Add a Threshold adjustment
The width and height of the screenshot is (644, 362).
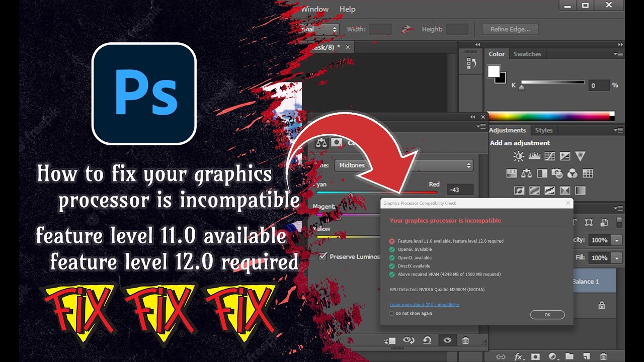click(550, 191)
